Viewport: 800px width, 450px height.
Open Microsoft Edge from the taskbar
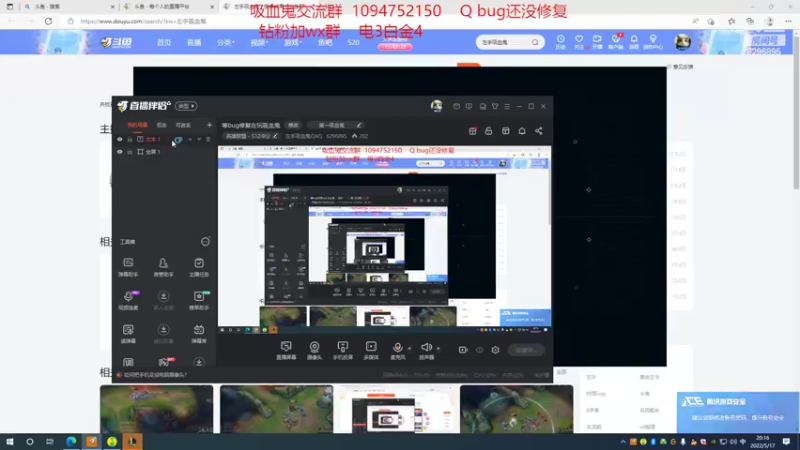point(71,442)
